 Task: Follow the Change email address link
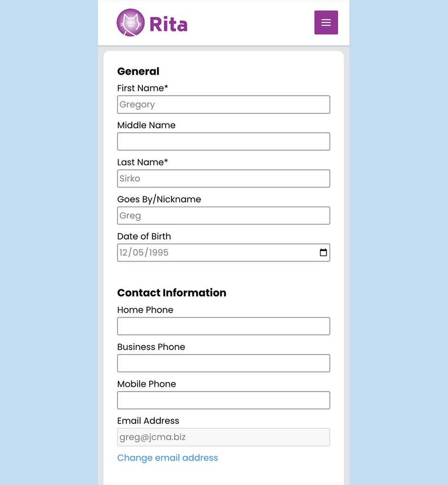coord(167,458)
